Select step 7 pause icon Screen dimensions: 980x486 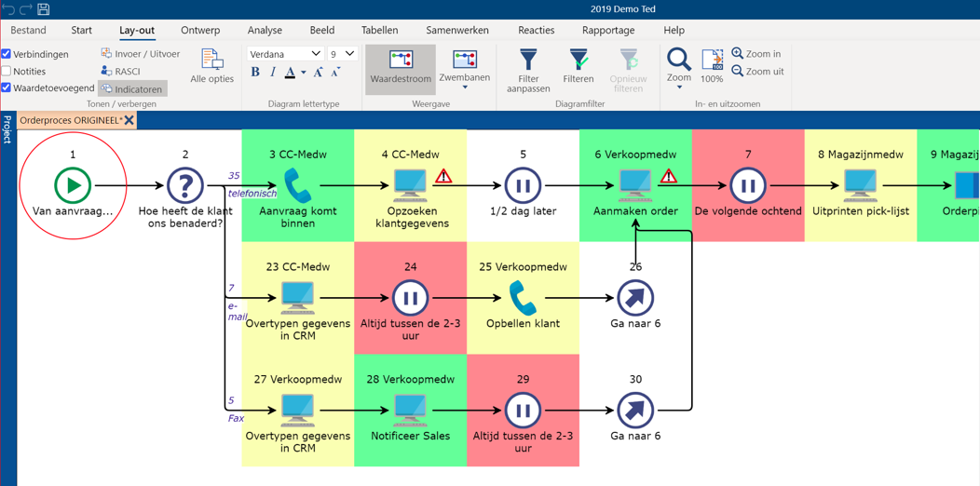tap(747, 185)
